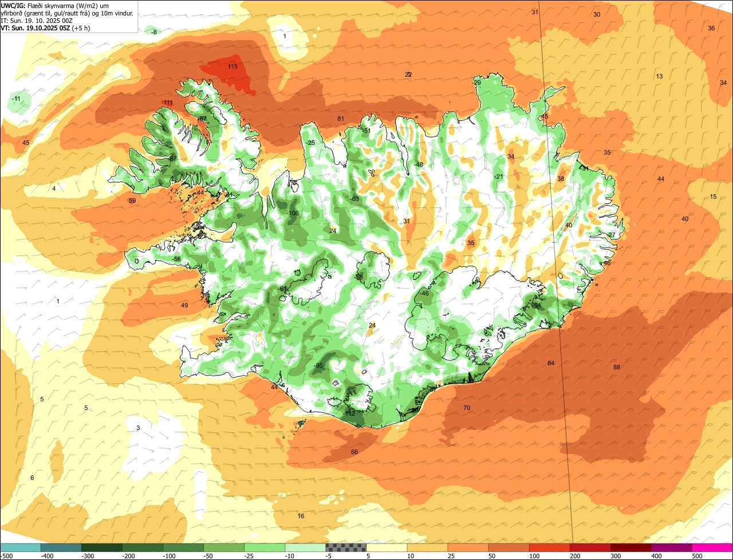Select the legend swatch between -200 and -100
Viewport: 733px width, 560px height.
tap(142, 547)
